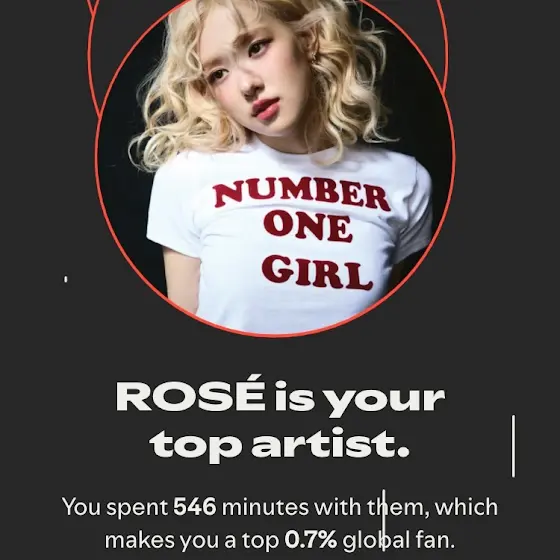Screen dimensions: 560x560
Task: Tap the ONE word on the shirt
Action: 307,226
